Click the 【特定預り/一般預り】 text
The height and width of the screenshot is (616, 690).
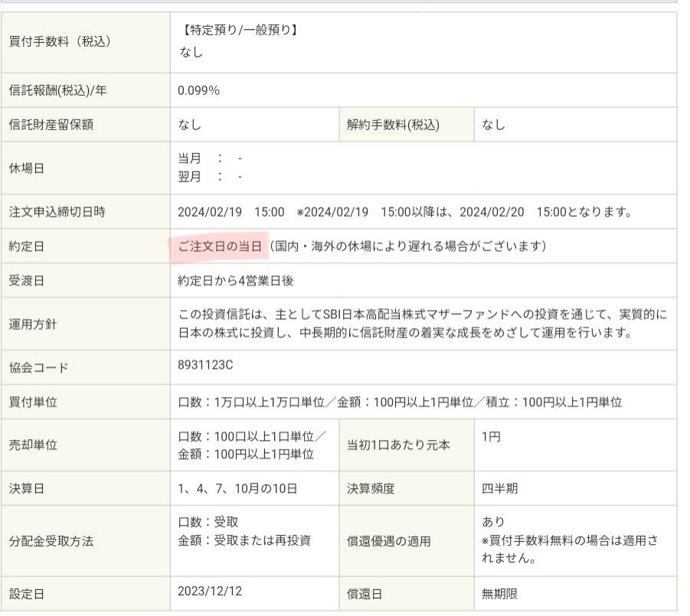coord(239,30)
